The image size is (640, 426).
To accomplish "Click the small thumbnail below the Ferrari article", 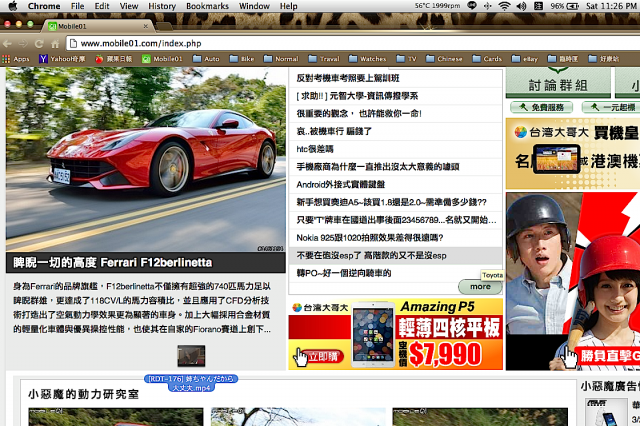I will (x=191, y=356).
